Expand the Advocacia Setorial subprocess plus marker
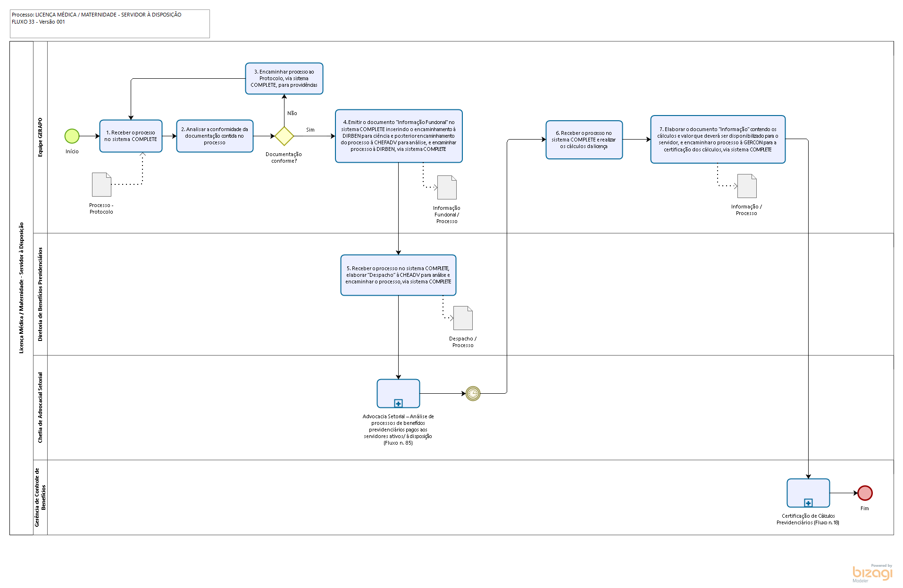 click(398, 403)
